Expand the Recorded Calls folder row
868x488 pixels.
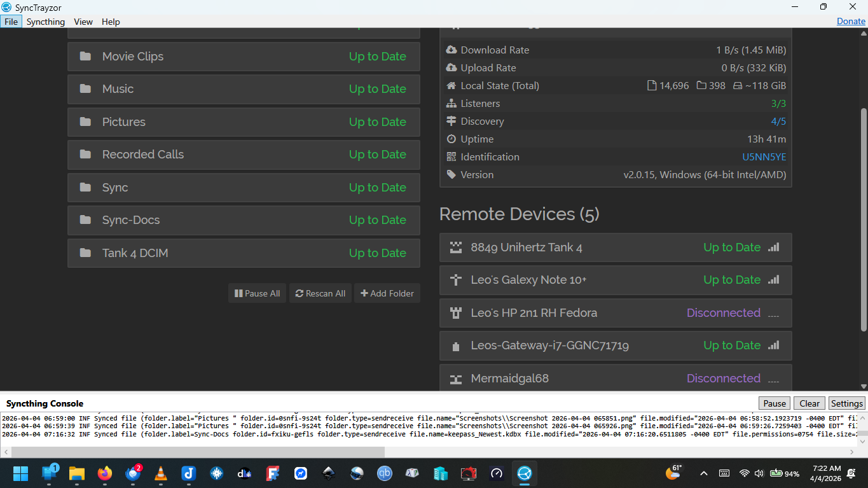coord(244,155)
